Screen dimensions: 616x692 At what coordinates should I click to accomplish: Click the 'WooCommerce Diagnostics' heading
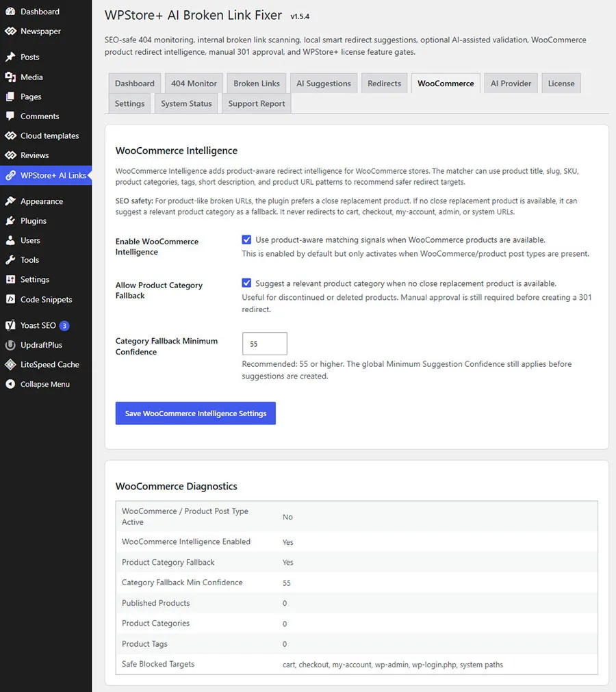pyautogui.click(x=176, y=487)
